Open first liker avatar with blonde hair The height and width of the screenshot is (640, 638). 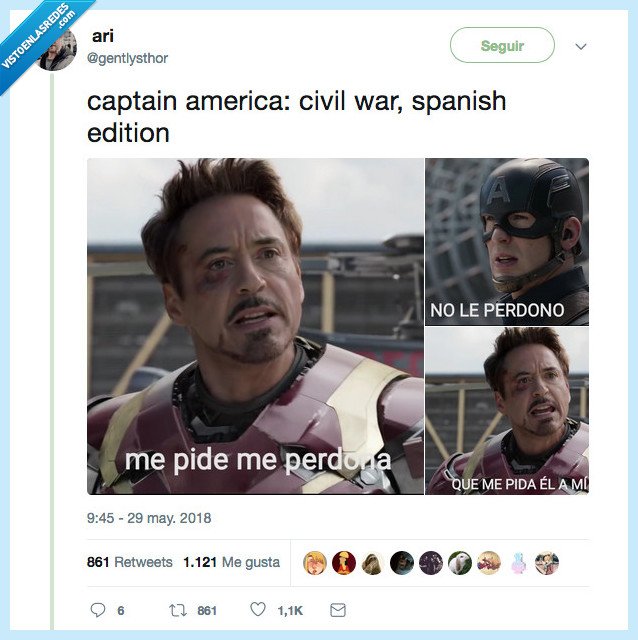click(314, 563)
